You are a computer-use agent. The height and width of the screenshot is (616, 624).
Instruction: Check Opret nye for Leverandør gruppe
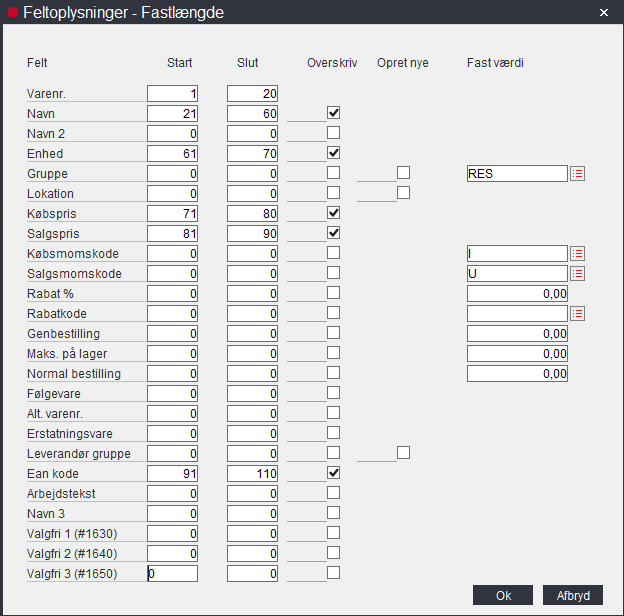tap(404, 453)
